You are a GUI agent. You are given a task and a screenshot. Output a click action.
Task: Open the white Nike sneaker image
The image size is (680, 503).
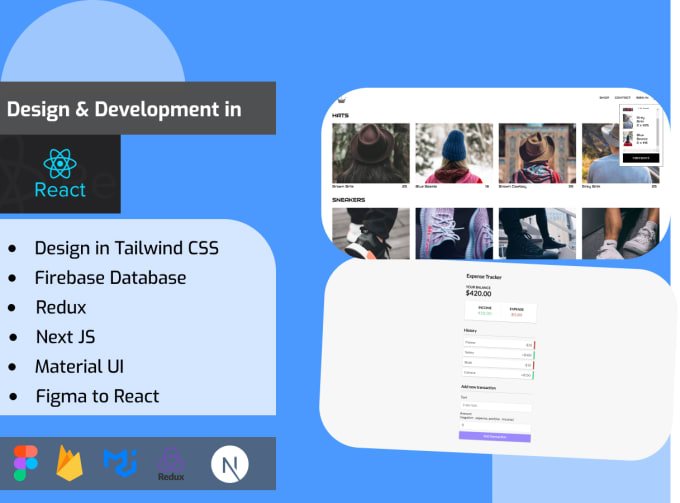coord(621,233)
